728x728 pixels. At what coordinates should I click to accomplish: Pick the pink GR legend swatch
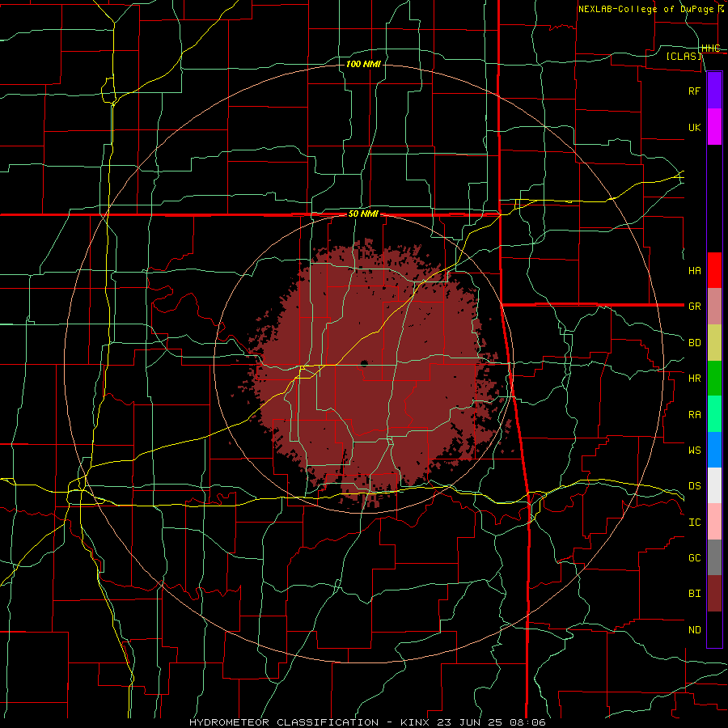714,306
